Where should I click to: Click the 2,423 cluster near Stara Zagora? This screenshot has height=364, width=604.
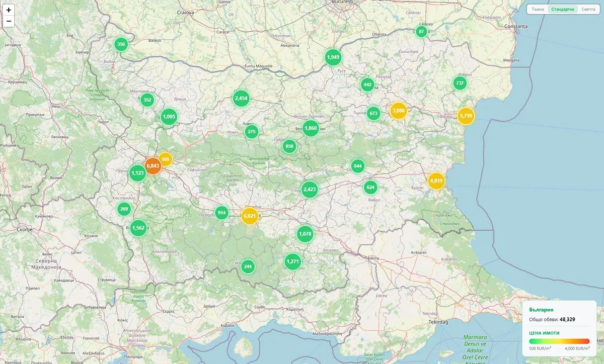coord(310,190)
